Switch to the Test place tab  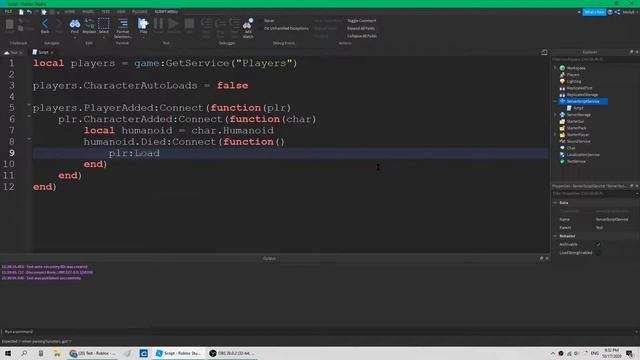pyautogui.click(x=14, y=53)
